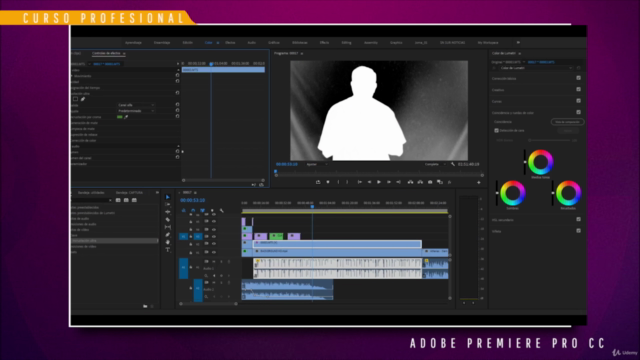
Task: Toggle the color wheels section checkbox
Action: pyautogui.click(x=578, y=112)
